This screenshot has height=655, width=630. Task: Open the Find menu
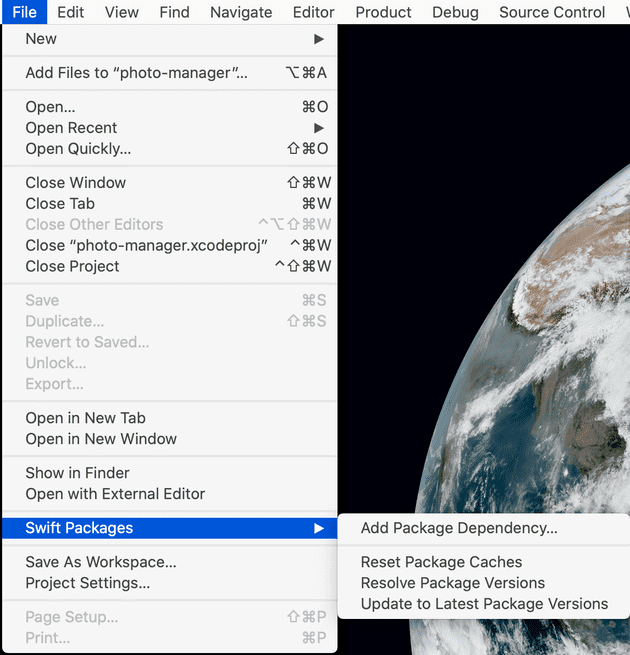point(174,12)
